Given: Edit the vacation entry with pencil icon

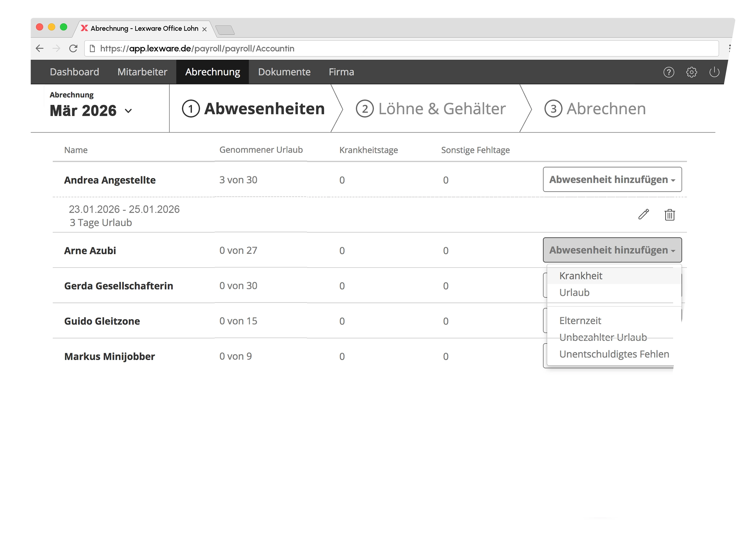Looking at the screenshot, I should tap(643, 214).
